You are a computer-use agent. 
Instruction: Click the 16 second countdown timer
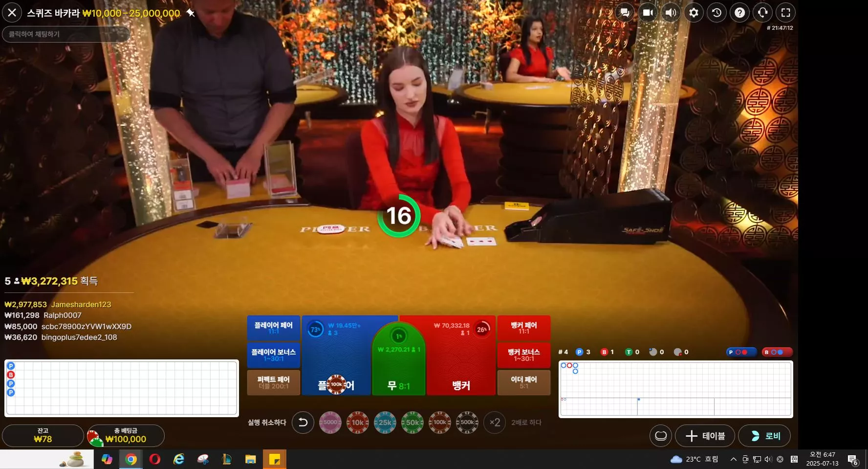399,216
